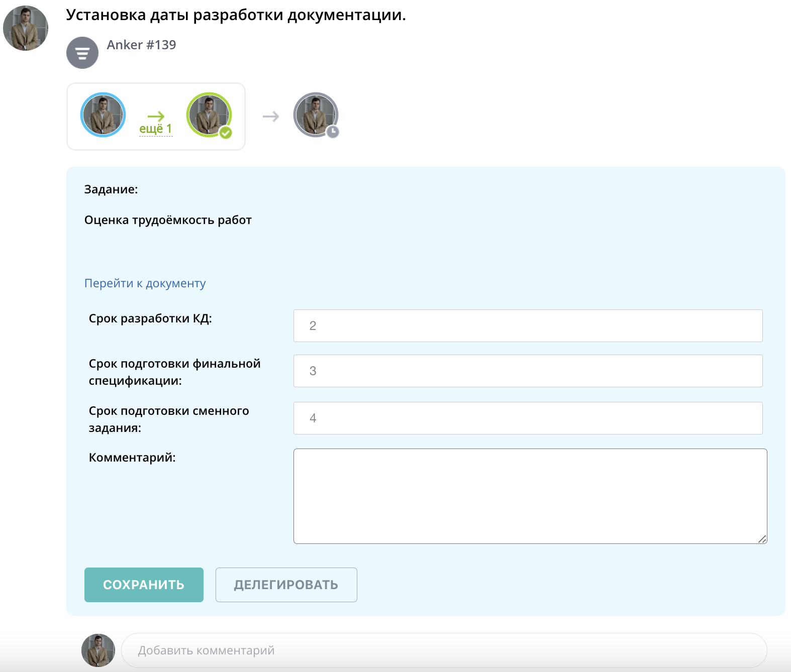Click the green-ringed avatar in the workflow chain
Viewport: 791px width, 672px height.
pyautogui.click(x=208, y=115)
